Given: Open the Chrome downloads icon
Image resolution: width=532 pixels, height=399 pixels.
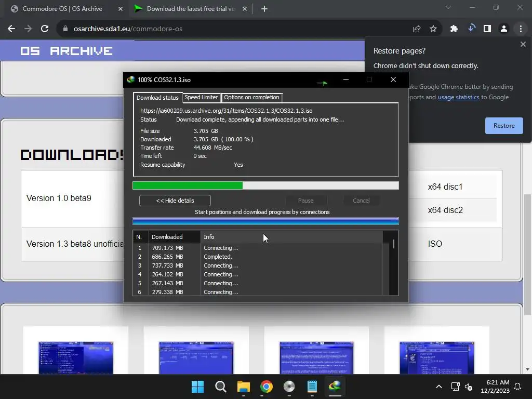Looking at the screenshot, I should (471, 28).
